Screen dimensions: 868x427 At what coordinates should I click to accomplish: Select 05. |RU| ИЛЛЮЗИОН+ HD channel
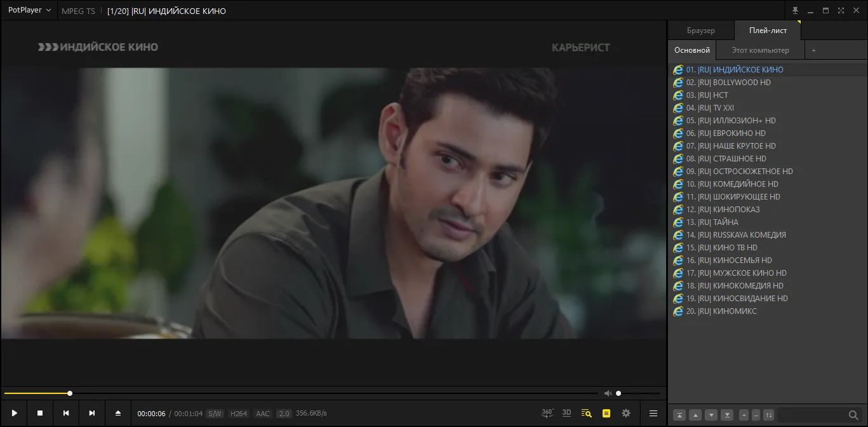point(768,121)
